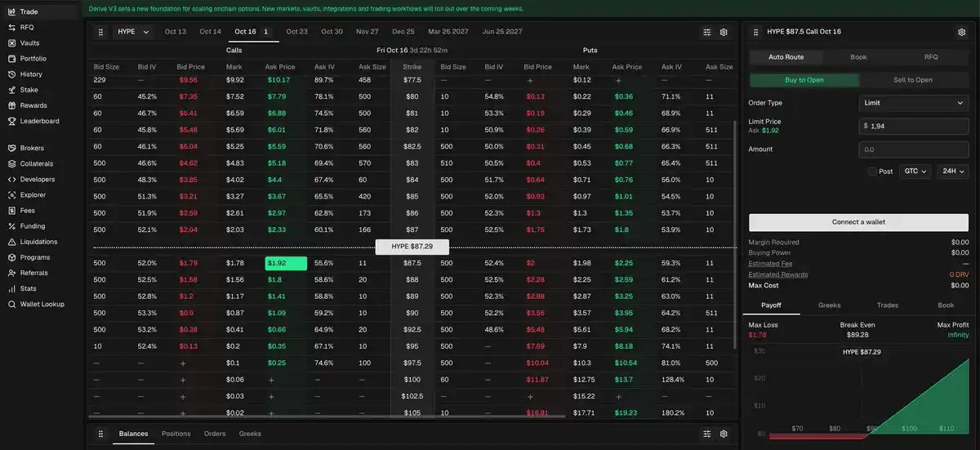
Task: Open the Developers code icon
Action: 11,180
